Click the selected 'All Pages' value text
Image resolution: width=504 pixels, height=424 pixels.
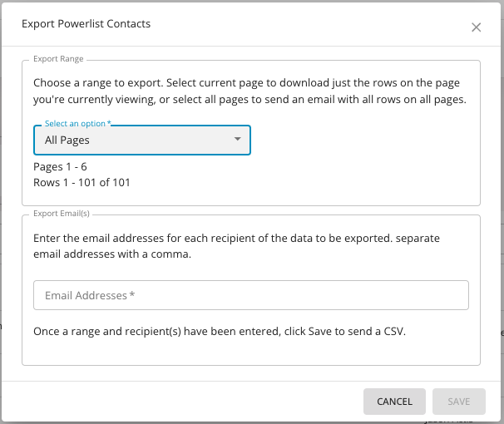pyautogui.click(x=67, y=141)
